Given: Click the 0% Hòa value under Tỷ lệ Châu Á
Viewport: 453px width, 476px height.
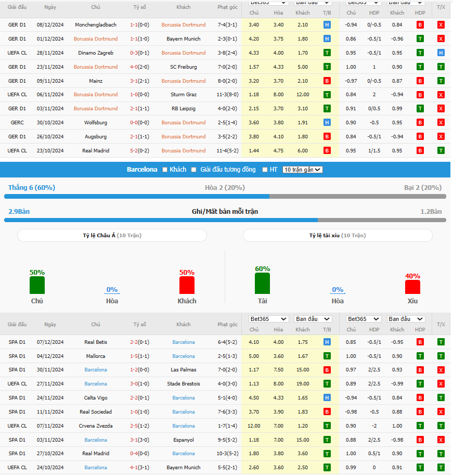Looking at the screenshot, I should [x=112, y=290].
